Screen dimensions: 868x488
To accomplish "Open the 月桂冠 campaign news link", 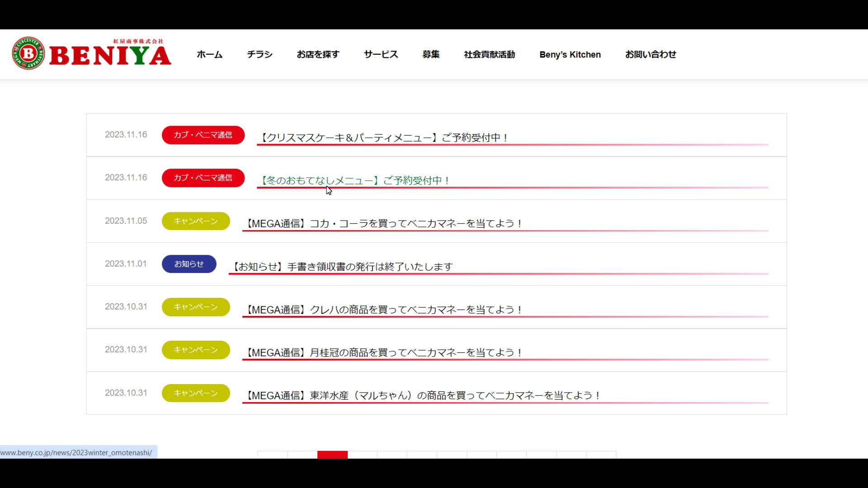I will pyautogui.click(x=384, y=352).
